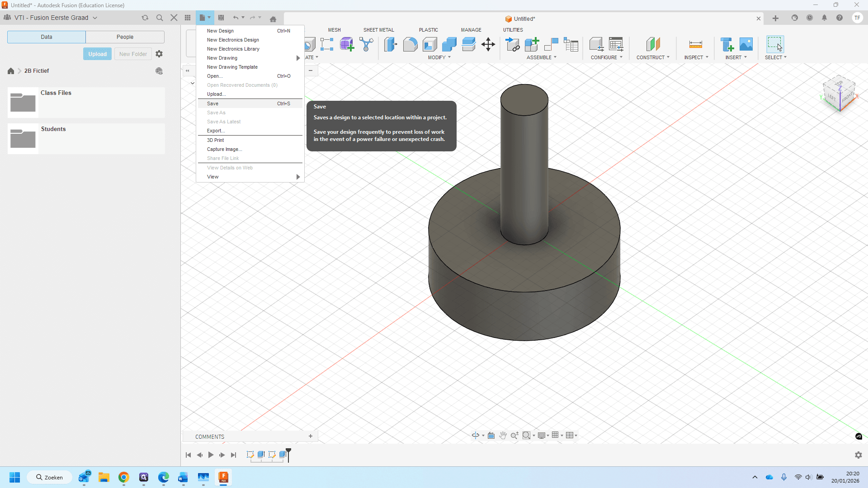Click the timeline position marker
This screenshot has width=868, height=488.
[x=288, y=455]
